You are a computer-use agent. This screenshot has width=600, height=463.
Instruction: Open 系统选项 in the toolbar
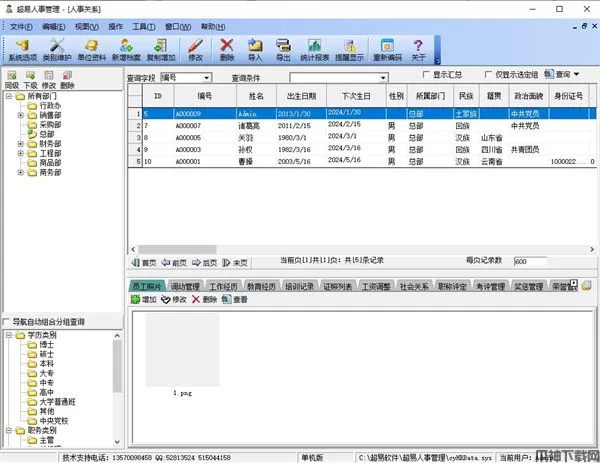click(22, 50)
